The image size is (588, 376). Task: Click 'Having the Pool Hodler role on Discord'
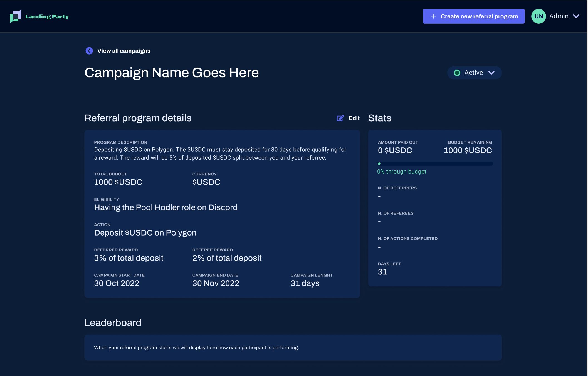pyautogui.click(x=166, y=207)
